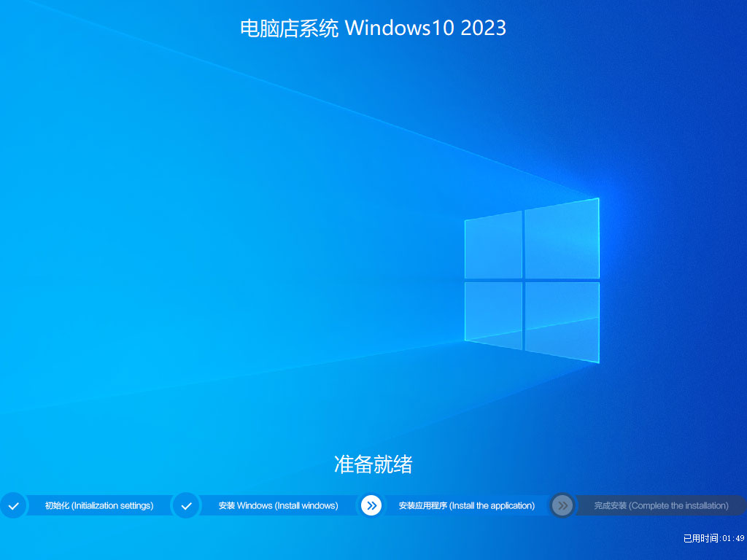Viewport: 747px width, 560px height.
Task: Click the 电脑店系统 Windows10 2023 title
Action: click(373, 28)
